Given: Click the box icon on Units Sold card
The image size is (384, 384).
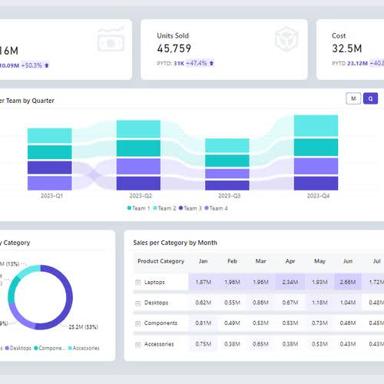Looking at the screenshot, I should [286, 39].
